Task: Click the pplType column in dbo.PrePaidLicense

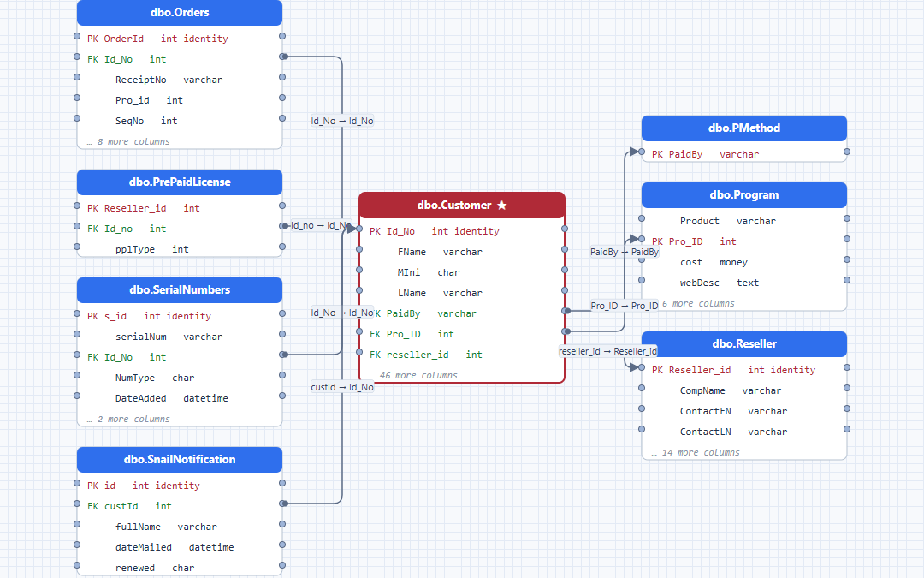Action: pos(180,249)
